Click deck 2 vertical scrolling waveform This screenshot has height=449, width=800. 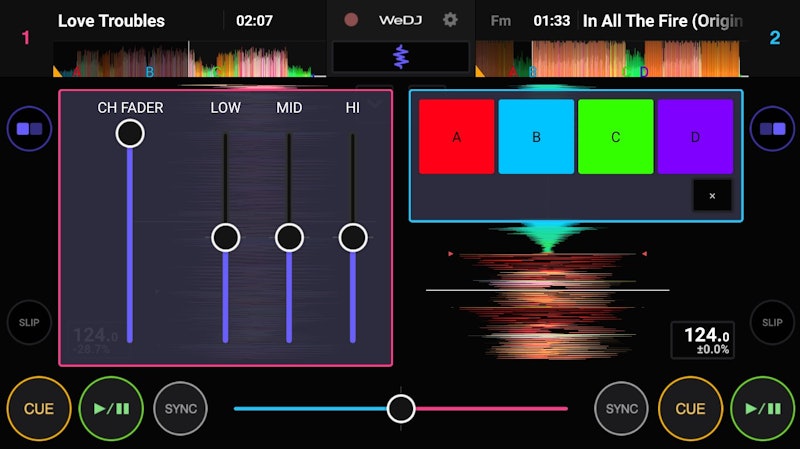point(547,293)
